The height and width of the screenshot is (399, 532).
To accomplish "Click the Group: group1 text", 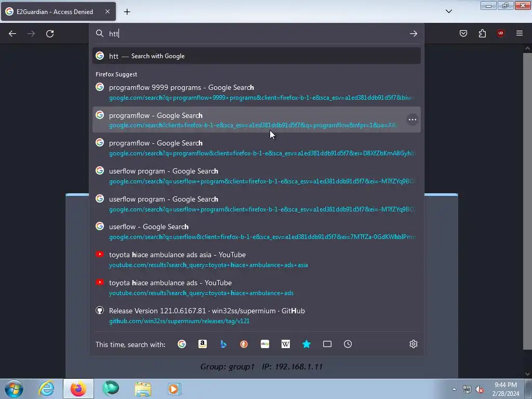I will (x=228, y=367).
